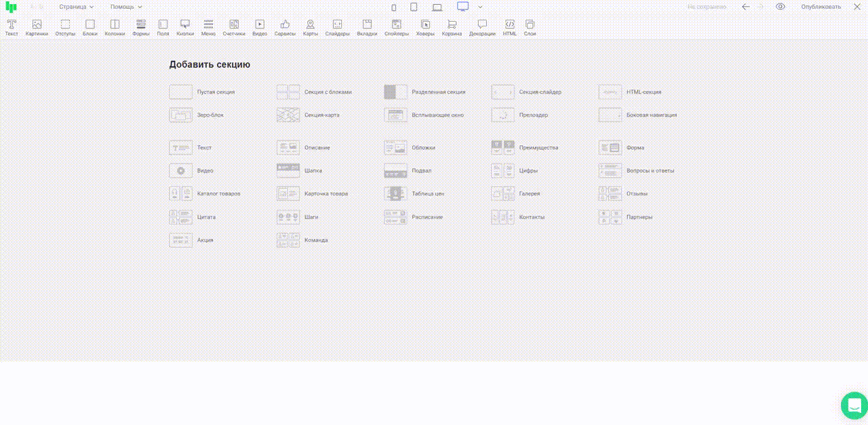Open the Слои layers panel
Viewport: 868px width, 425px height.
point(530,27)
